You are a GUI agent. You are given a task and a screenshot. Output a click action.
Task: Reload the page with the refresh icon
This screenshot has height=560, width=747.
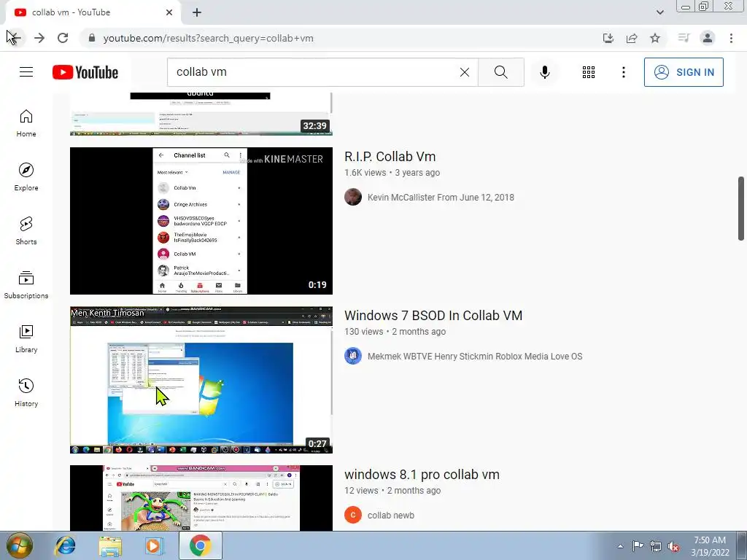(x=63, y=38)
